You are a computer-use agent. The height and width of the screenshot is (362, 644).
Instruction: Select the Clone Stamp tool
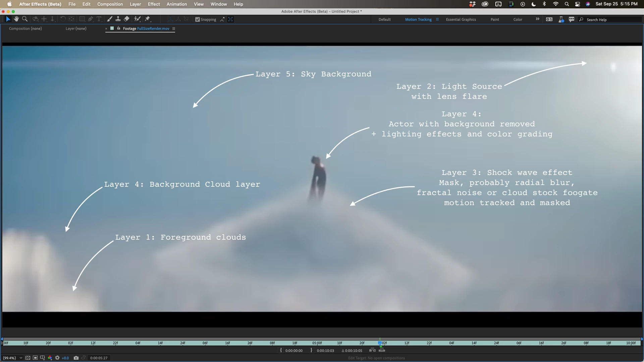(x=118, y=19)
